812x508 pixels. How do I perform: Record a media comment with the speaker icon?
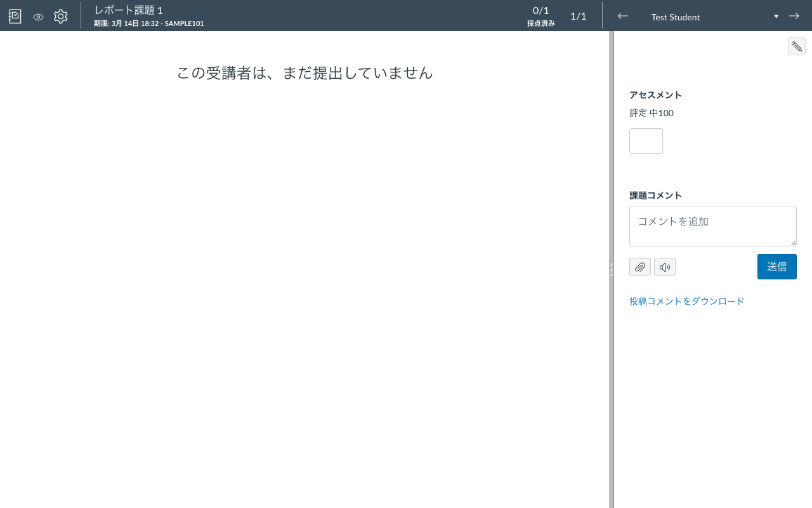point(664,266)
